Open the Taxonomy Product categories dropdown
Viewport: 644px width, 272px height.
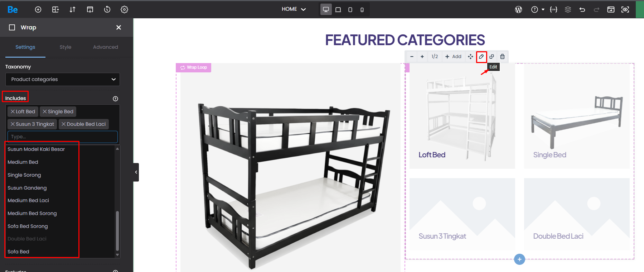tap(63, 80)
